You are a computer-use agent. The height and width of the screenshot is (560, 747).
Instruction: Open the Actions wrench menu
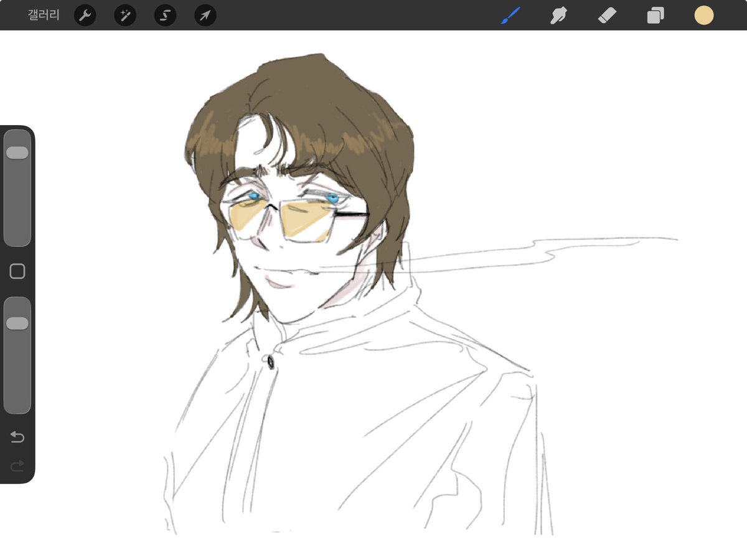tap(85, 16)
